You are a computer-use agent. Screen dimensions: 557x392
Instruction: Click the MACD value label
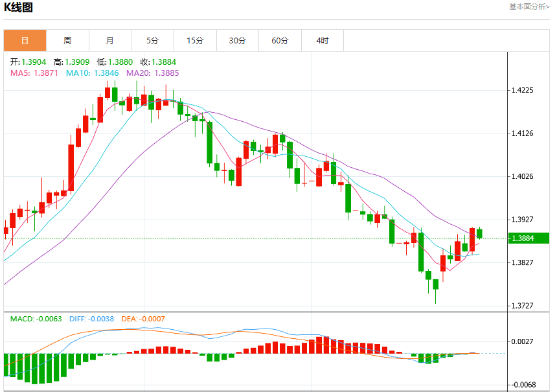coord(36,319)
